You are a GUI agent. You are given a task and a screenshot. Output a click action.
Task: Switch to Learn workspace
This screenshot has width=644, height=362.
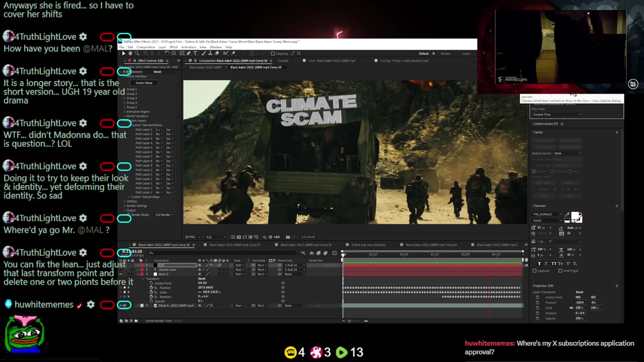[466, 54]
